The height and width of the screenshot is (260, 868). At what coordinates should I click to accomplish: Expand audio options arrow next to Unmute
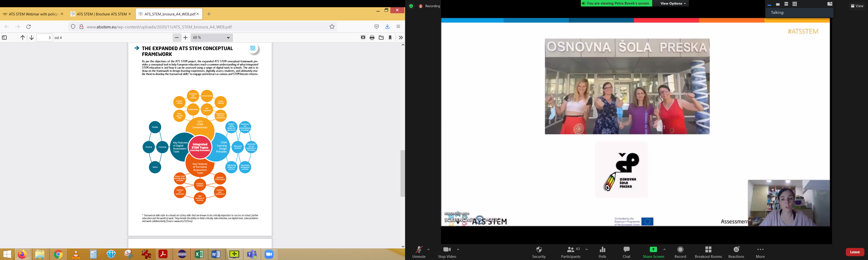(428, 249)
